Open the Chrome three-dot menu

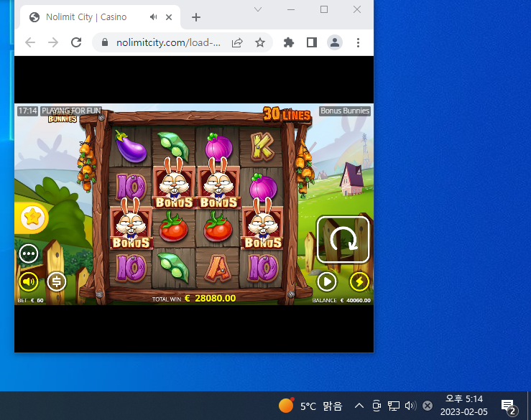358,42
